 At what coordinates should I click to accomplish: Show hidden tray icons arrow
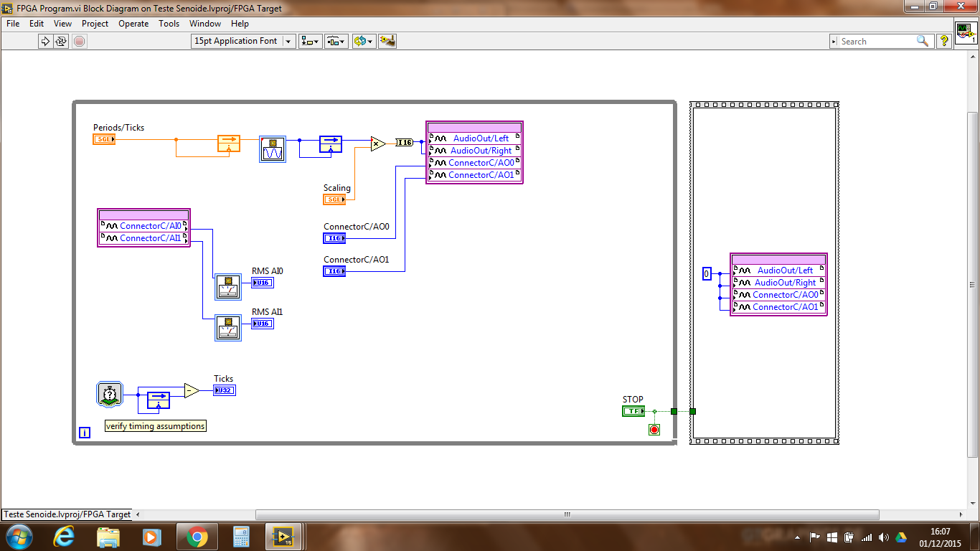coord(798,537)
